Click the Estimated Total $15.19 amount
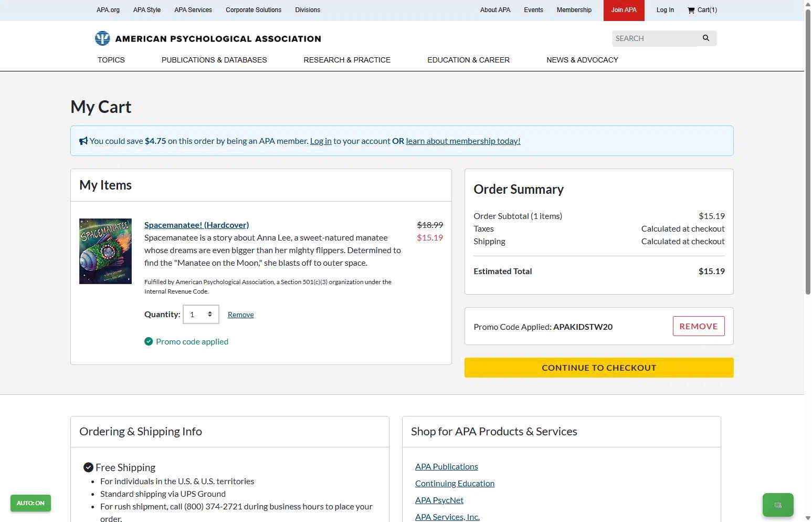The height and width of the screenshot is (522, 812). [711, 271]
